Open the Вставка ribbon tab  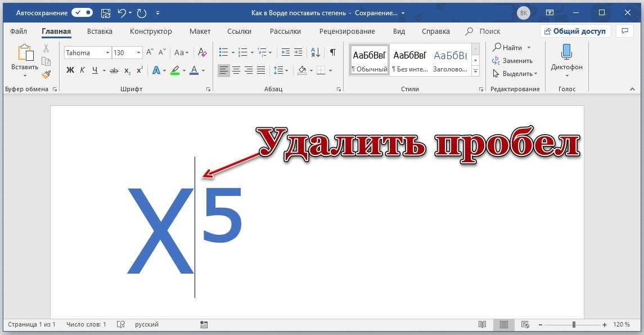(x=100, y=32)
